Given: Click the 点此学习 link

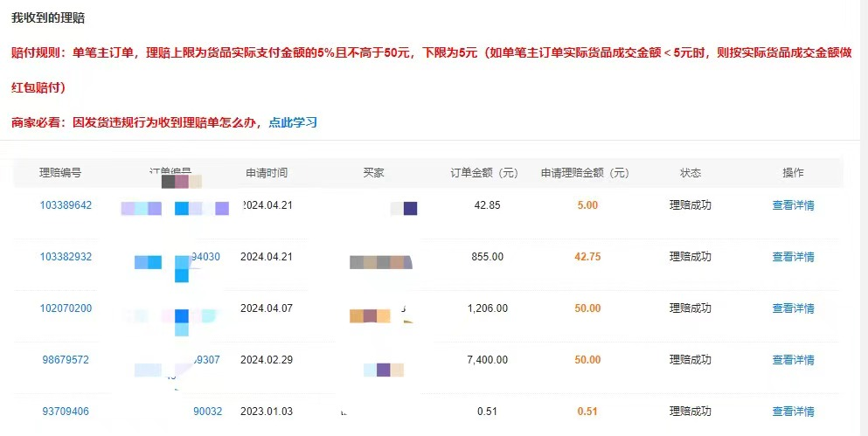Looking at the screenshot, I should click(293, 122).
